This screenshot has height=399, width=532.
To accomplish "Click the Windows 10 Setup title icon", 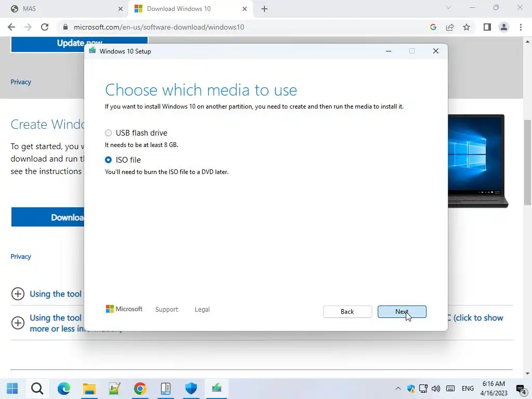I will click(x=92, y=51).
